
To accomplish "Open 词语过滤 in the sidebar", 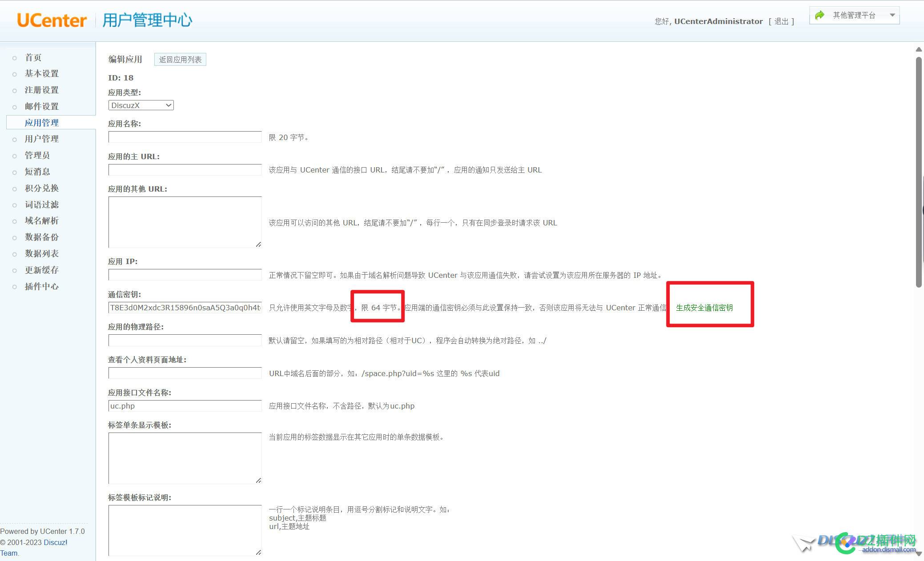I will click(42, 204).
